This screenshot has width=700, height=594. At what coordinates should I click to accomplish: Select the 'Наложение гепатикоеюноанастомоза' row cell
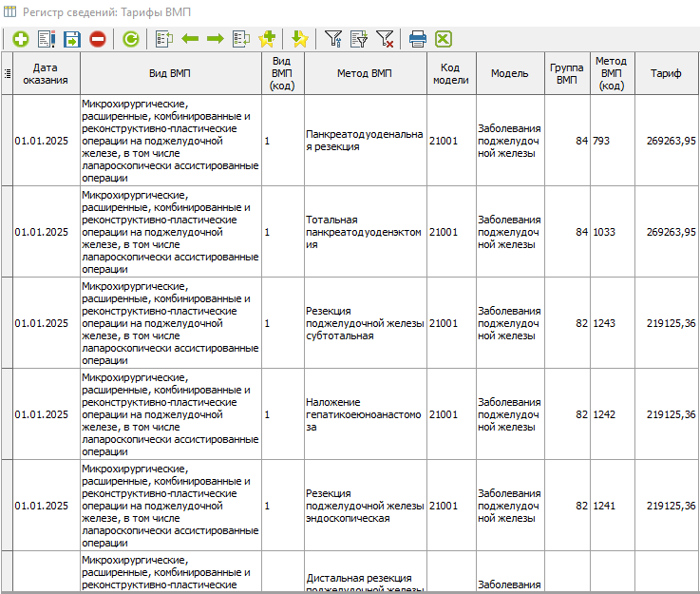coord(365,414)
